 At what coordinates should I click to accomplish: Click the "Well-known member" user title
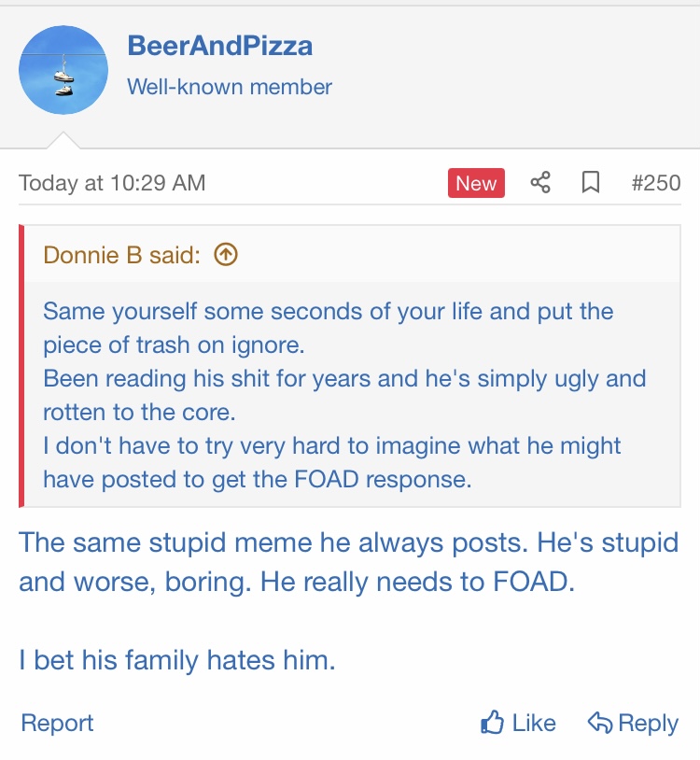coord(230,88)
